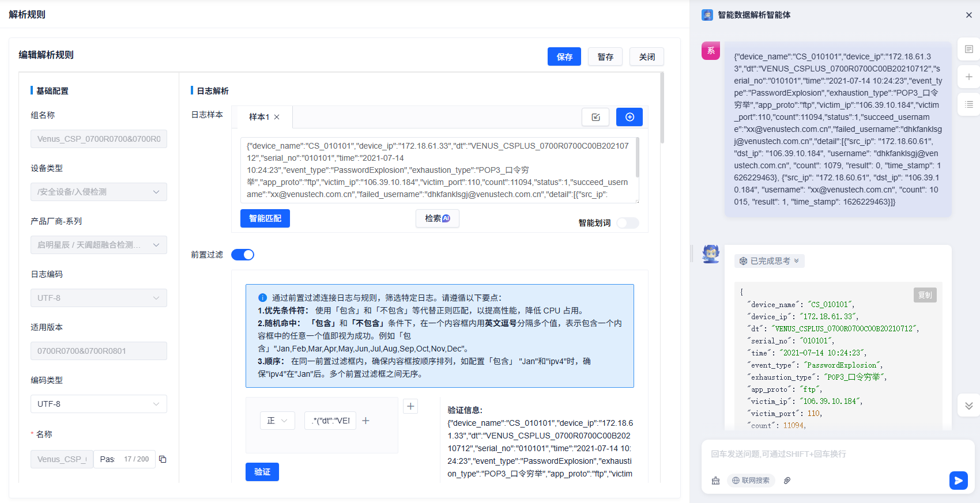Copy the name field using copy icon
The image size is (980, 503).
163,459
